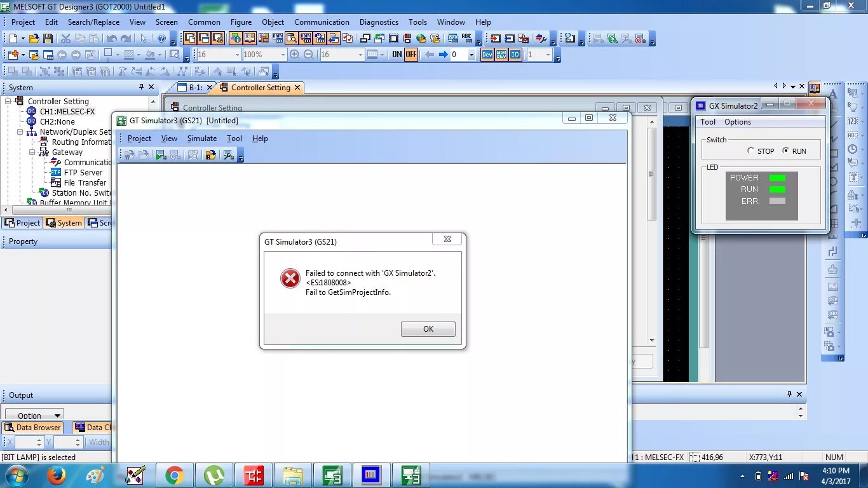
Task: Click the ABC label table toolbar icon
Action: 467,39
